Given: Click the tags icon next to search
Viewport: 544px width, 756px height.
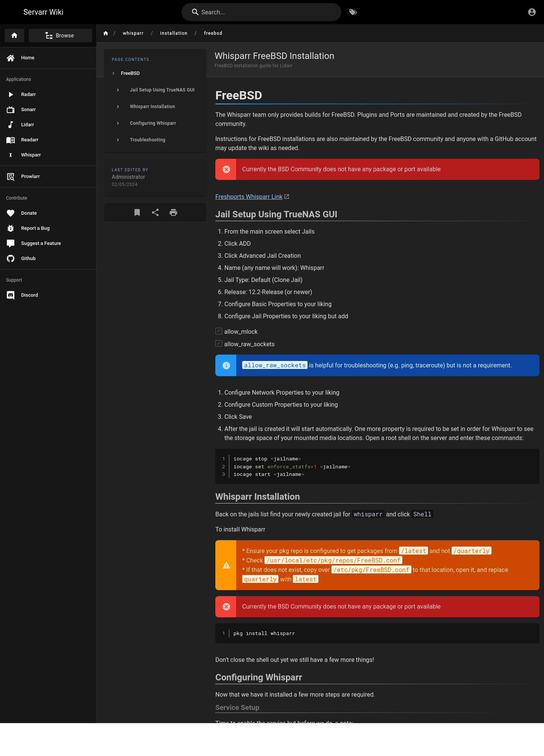Looking at the screenshot, I should [x=353, y=12].
